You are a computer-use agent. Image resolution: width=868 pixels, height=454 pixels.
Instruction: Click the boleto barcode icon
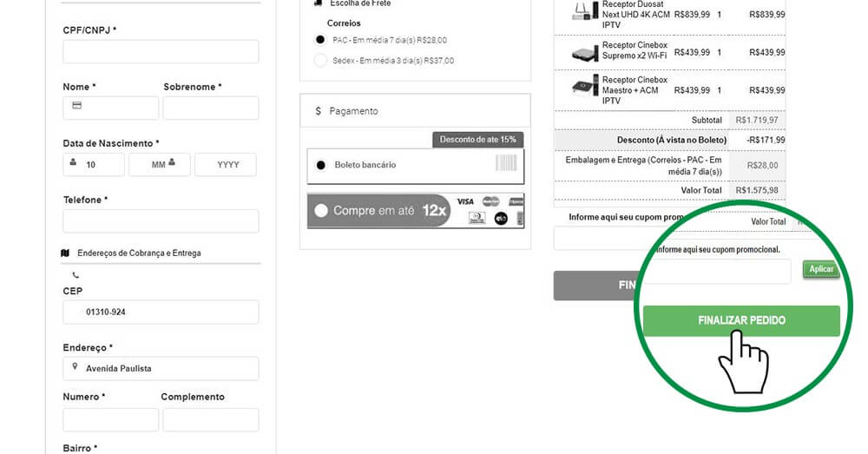click(x=506, y=163)
